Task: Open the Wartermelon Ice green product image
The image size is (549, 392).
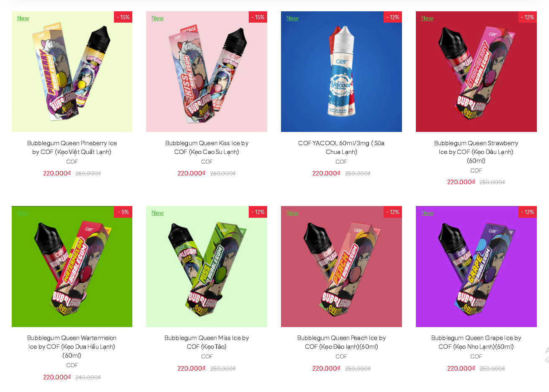Action: (72, 266)
